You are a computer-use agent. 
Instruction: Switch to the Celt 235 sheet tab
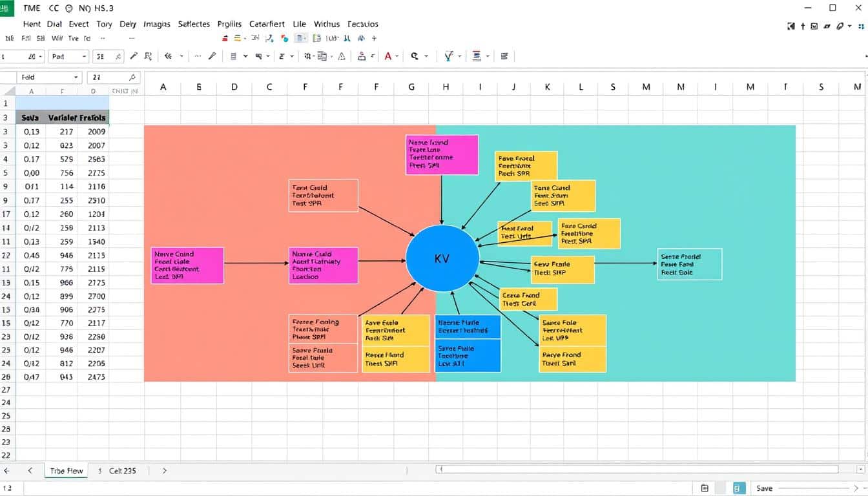pyautogui.click(x=123, y=471)
